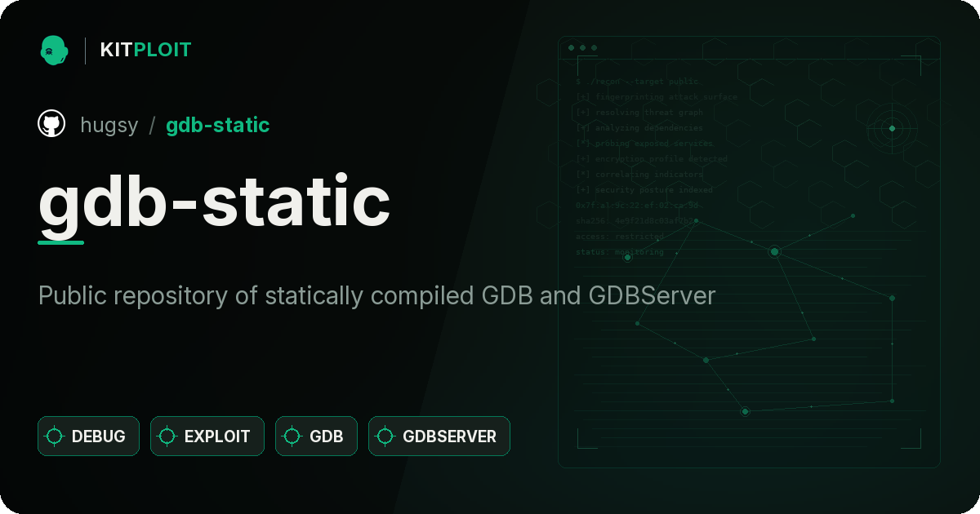
Task: Click the 'analyzing dependencies' terminal line
Action: (639, 128)
